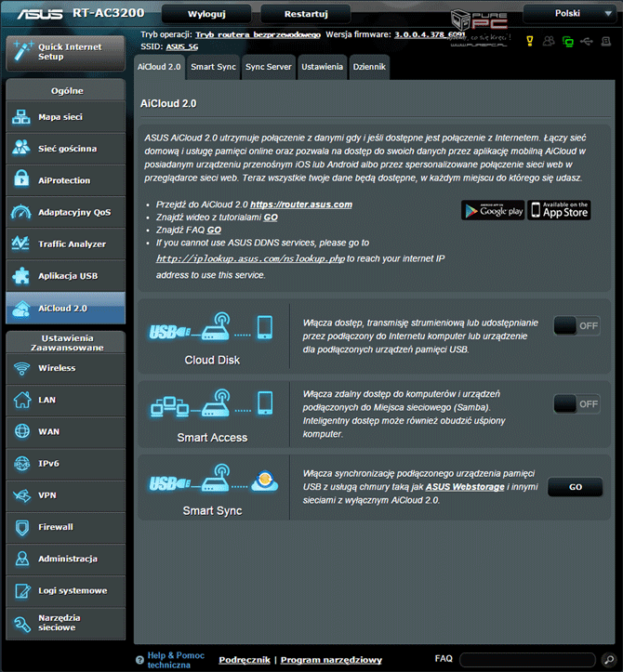Click the SSID ASUS_5G link
The width and height of the screenshot is (623, 672).
pos(182,46)
